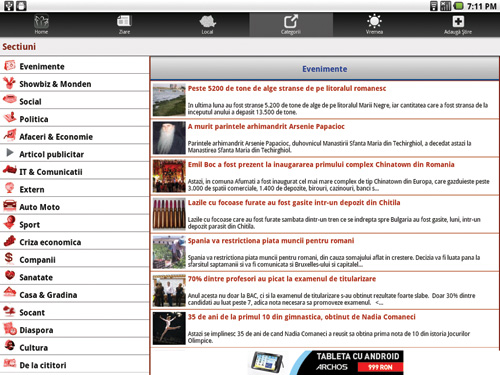Open the Sanatate heart icon
Screen dimensions: 500x375
click(x=10, y=275)
